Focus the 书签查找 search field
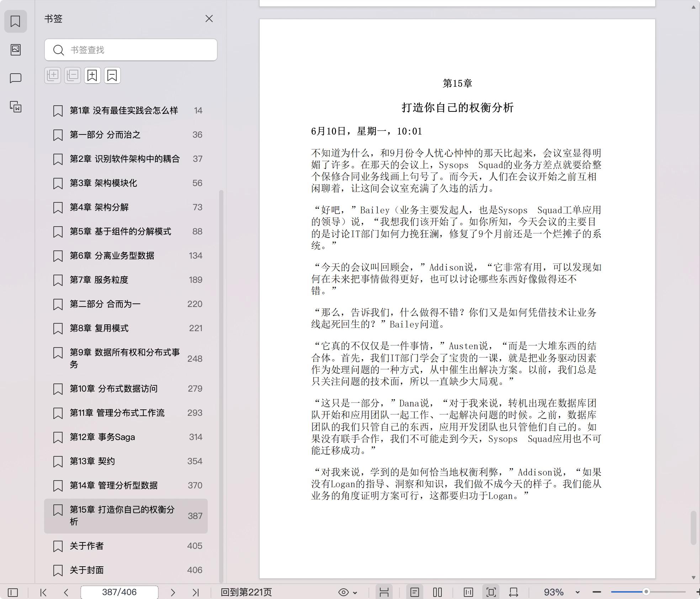 131,50
